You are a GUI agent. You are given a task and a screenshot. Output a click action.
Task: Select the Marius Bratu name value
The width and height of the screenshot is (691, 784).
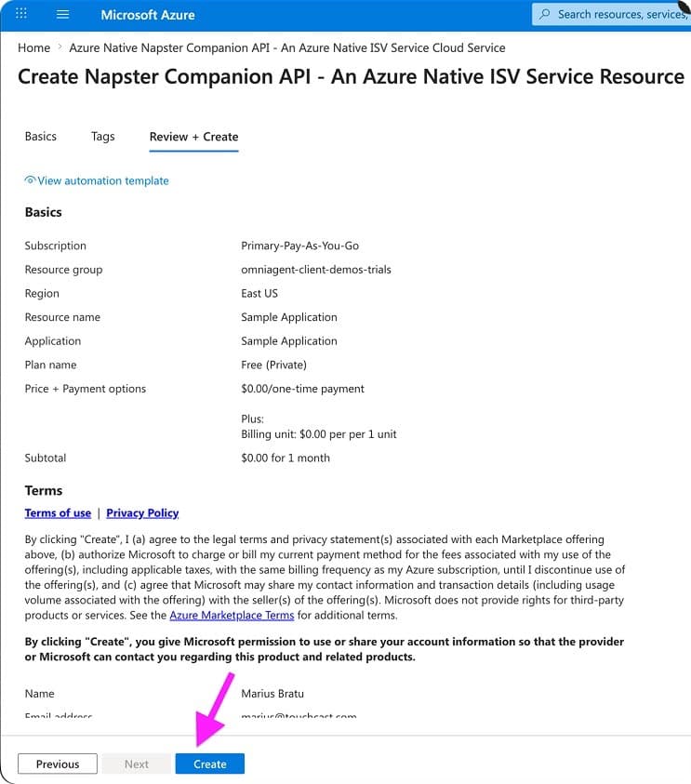click(x=272, y=694)
